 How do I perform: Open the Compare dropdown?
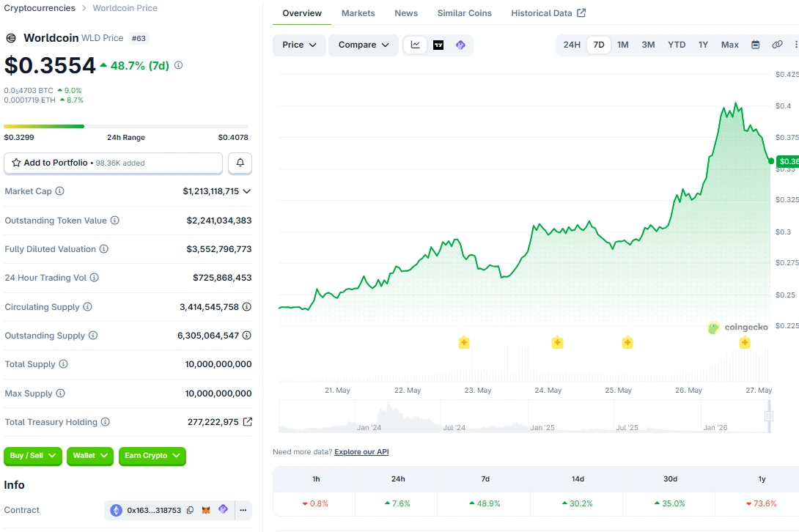pyautogui.click(x=364, y=45)
